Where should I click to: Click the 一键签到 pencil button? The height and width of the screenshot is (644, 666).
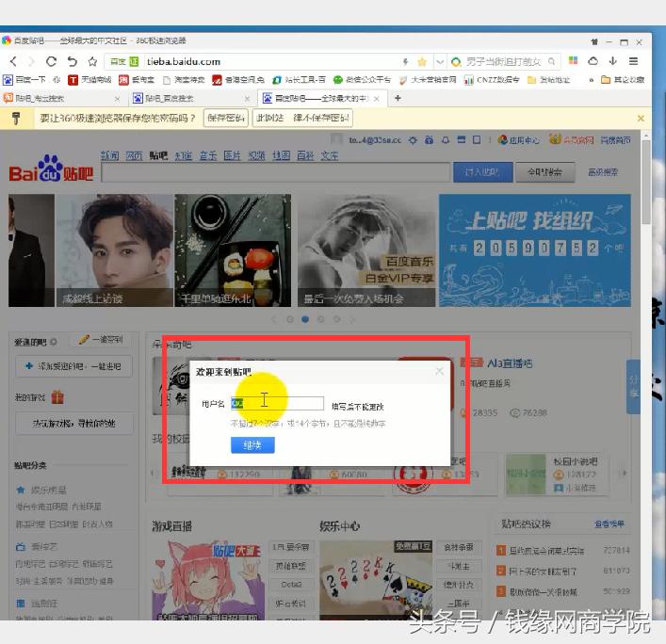pos(101,340)
